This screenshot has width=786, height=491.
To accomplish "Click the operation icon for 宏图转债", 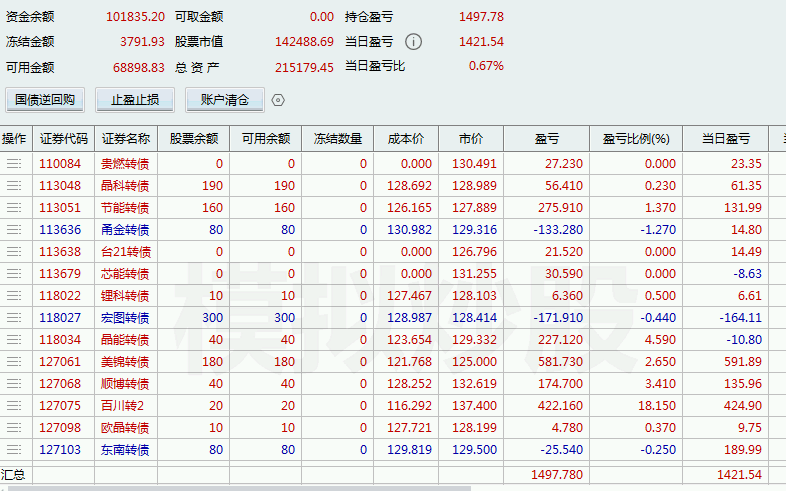I will (x=14, y=317).
